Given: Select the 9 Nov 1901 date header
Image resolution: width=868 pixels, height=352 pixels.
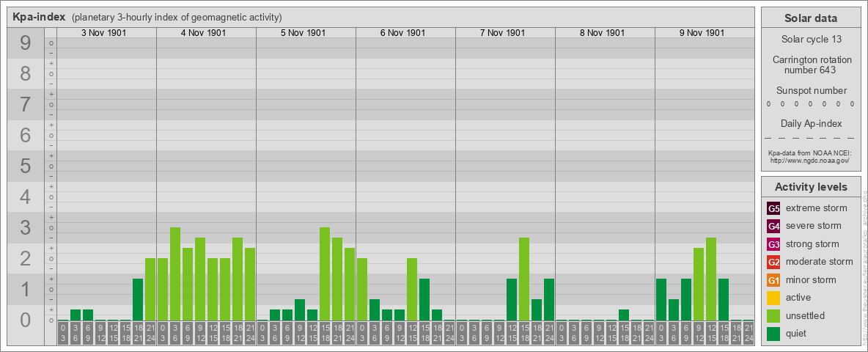Looking at the screenshot, I should pyautogui.click(x=702, y=33).
